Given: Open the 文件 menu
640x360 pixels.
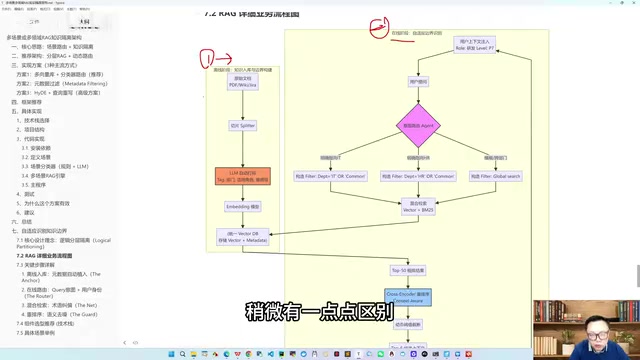Looking at the screenshot, I should pyautogui.click(x=6, y=9).
